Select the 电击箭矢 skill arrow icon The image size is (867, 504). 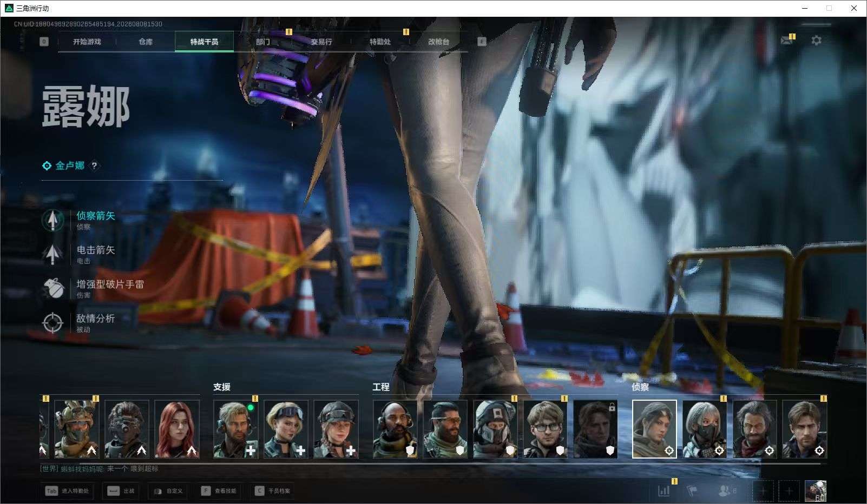click(x=52, y=254)
